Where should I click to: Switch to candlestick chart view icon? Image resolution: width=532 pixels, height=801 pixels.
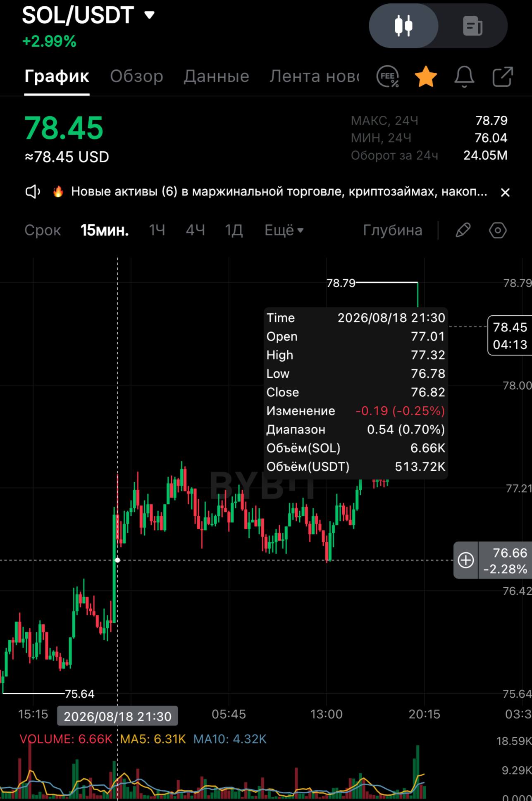tap(403, 26)
